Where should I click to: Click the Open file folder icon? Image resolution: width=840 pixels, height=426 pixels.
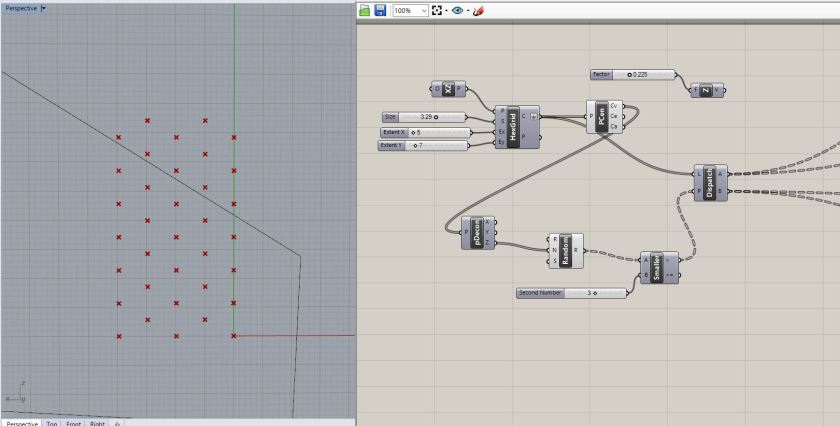point(365,10)
